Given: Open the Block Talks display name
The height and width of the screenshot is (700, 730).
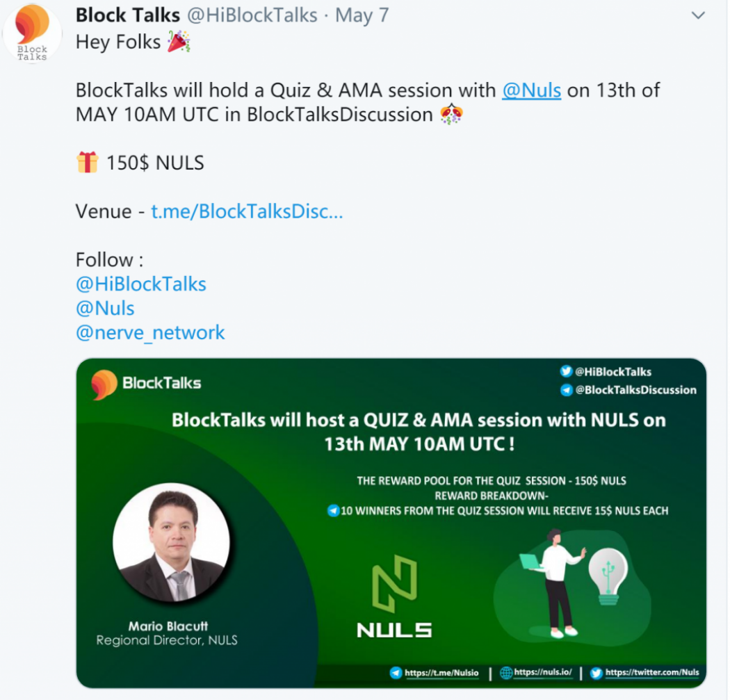Looking at the screenshot, I should (127, 15).
